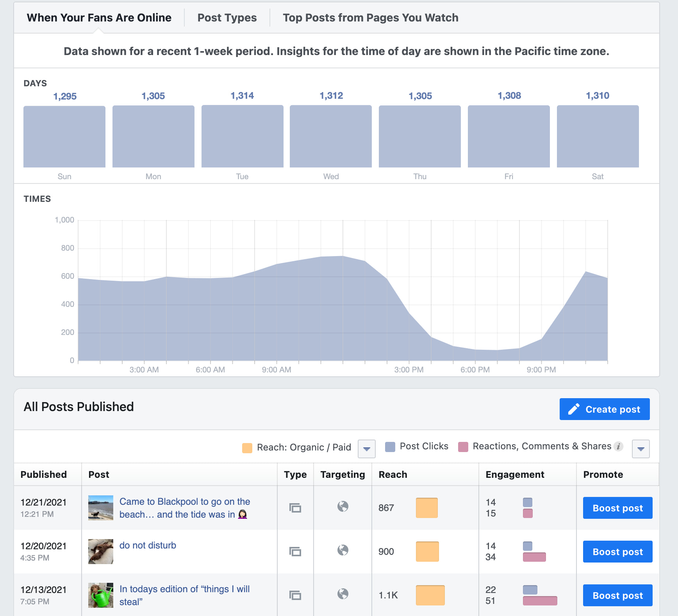The height and width of the screenshot is (616, 678).
Task: Click the multi-photo type icon for the Blackpool post
Action: (295, 508)
